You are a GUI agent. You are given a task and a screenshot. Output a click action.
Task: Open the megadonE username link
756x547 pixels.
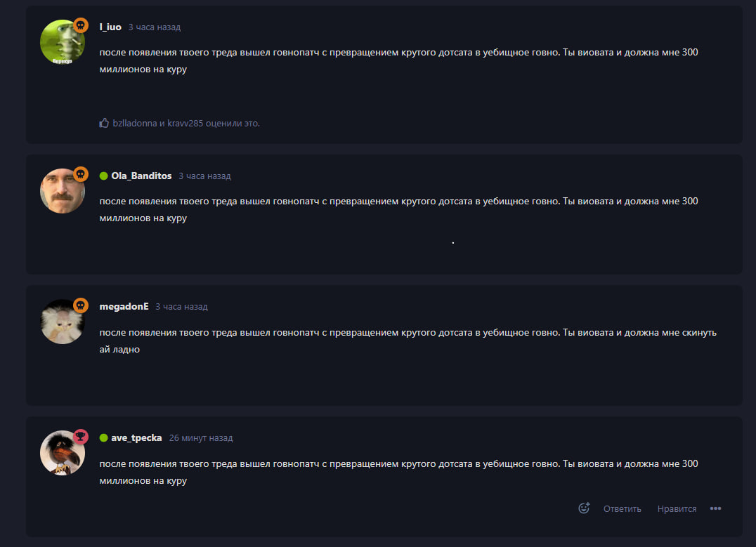(x=124, y=306)
